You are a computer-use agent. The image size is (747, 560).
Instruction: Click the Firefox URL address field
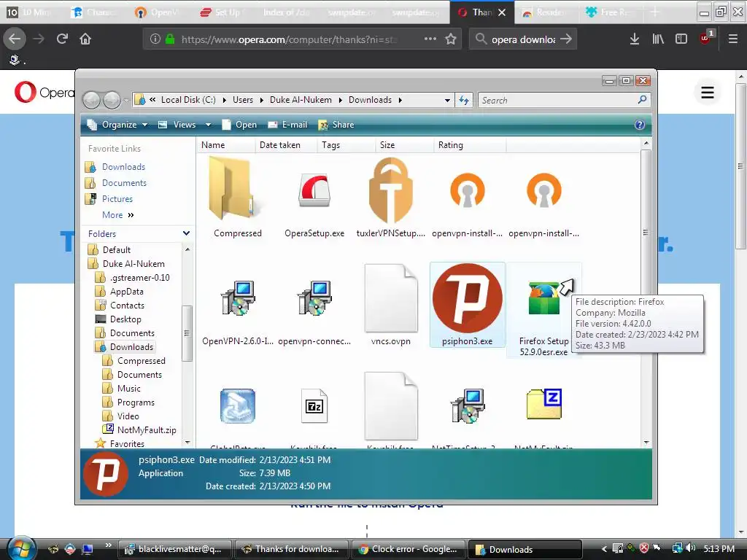[x=288, y=39]
